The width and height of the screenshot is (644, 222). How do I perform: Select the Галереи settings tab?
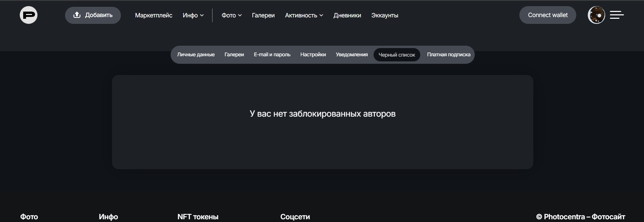pos(234,55)
